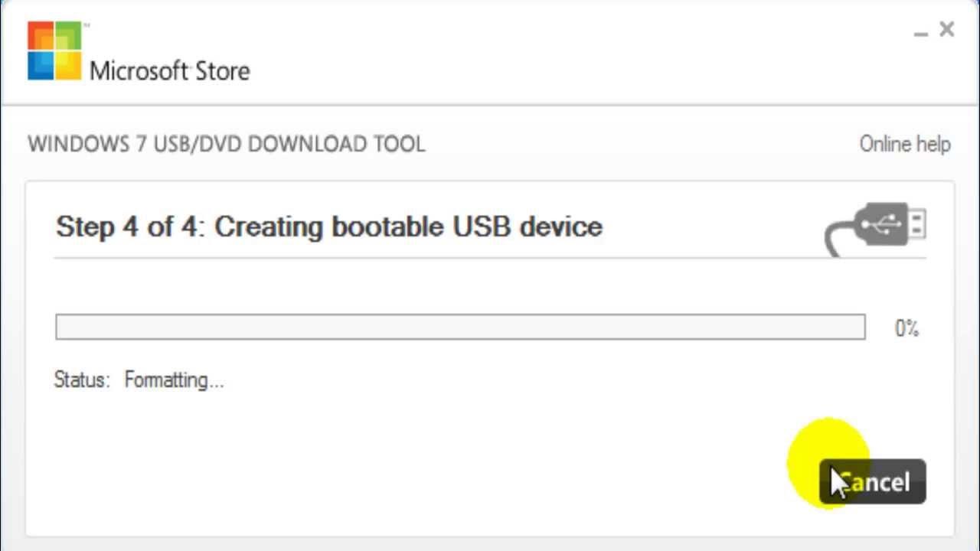The image size is (980, 551).
Task: Click the "Step 4 of 4" heading
Action: click(127, 227)
